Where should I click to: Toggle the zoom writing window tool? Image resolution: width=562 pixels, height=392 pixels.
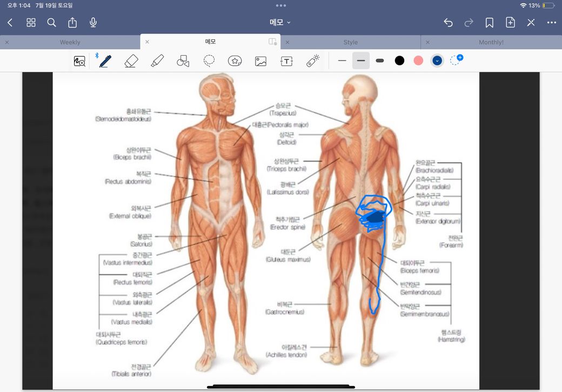(79, 62)
